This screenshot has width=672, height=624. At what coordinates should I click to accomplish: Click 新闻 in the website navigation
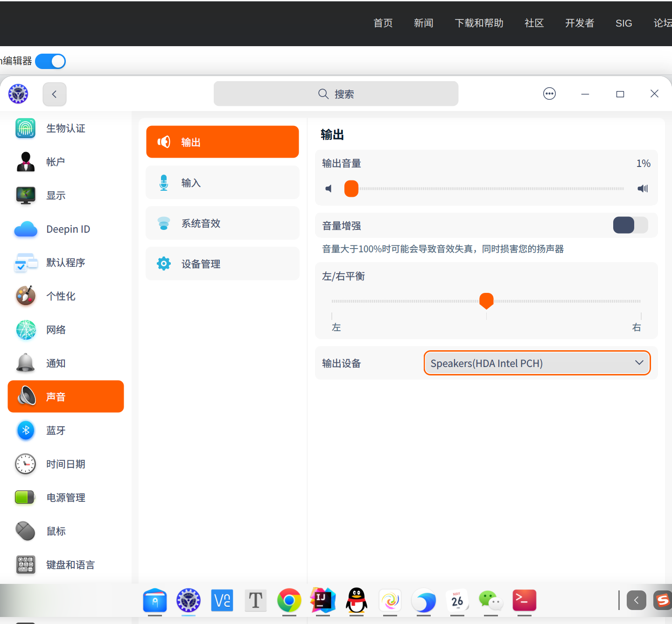tap(424, 23)
